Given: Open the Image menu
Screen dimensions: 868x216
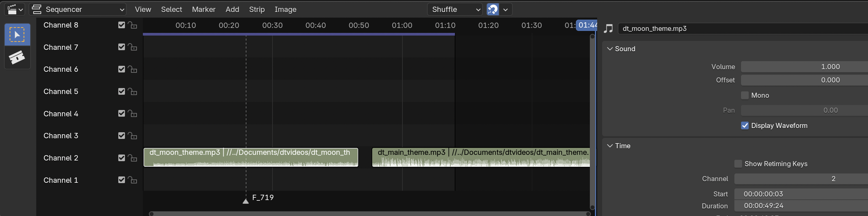Looking at the screenshot, I should [285, 9].
